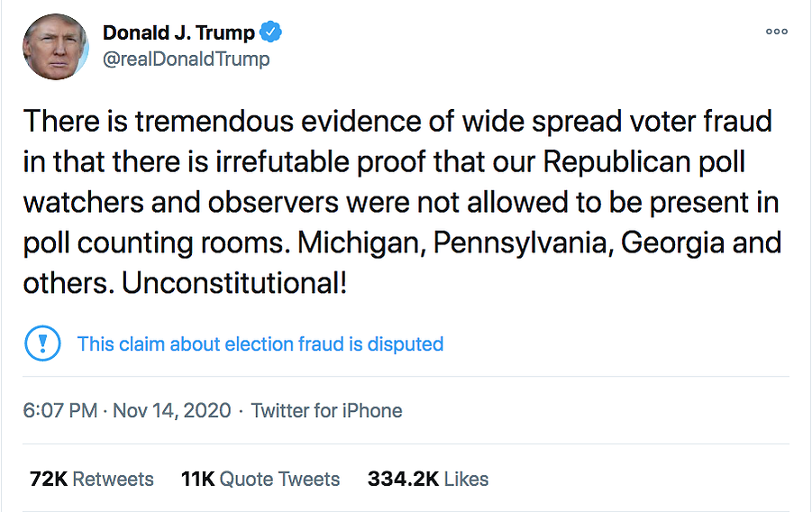This screenshot has height=512, width=812.
Task: Click the word 'Unconstitutional!' in the tweet
Action: point(234,283)
